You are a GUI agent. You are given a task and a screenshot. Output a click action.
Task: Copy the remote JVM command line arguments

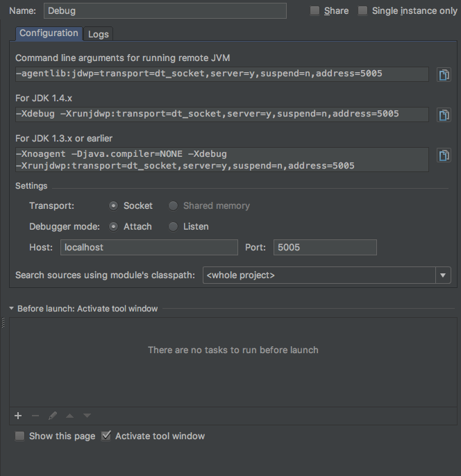[x=444, y=74]
